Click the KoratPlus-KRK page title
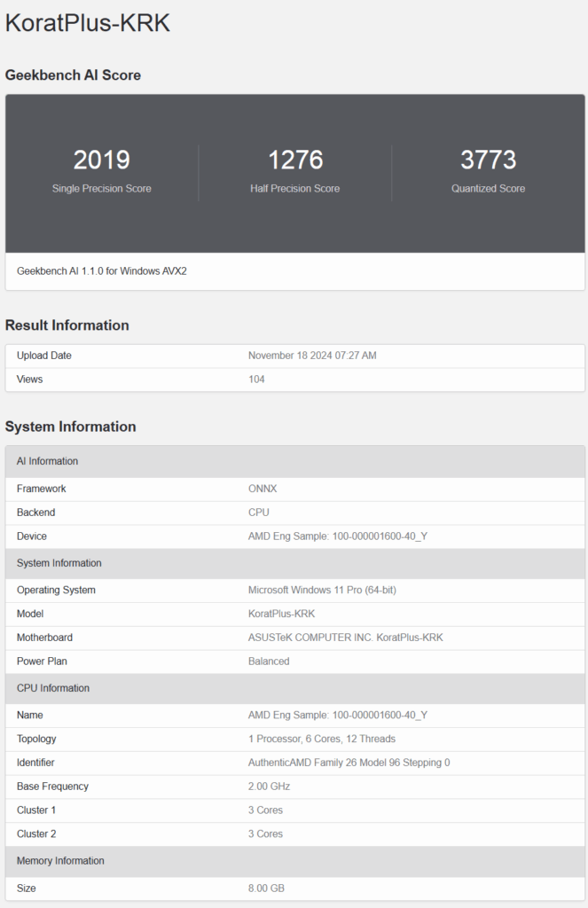This screenshot has width=588, height=908. tap(88, 23)
